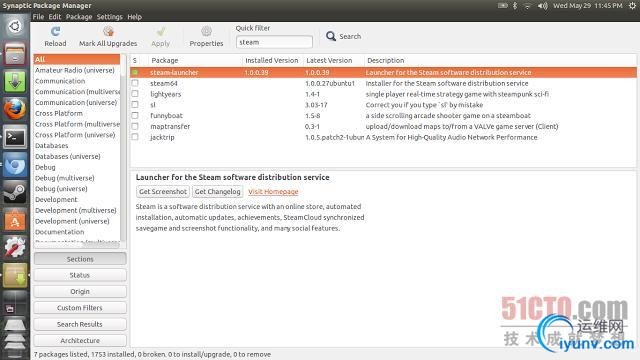This screenshot has height=360, width=640.
Task: Select the Databases section
Action: point(77,146)
